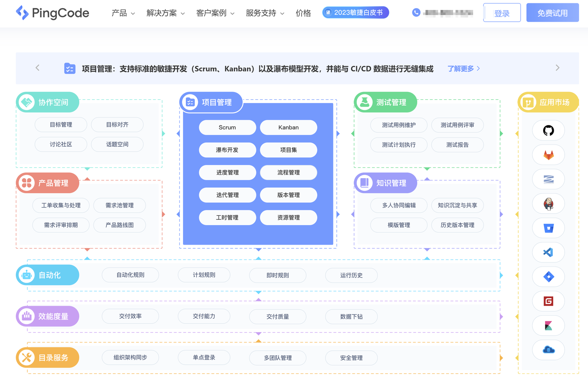Select the Scrum feature pill
The width and height of the screenshot is (588, 382).
(x=227, y=127)
